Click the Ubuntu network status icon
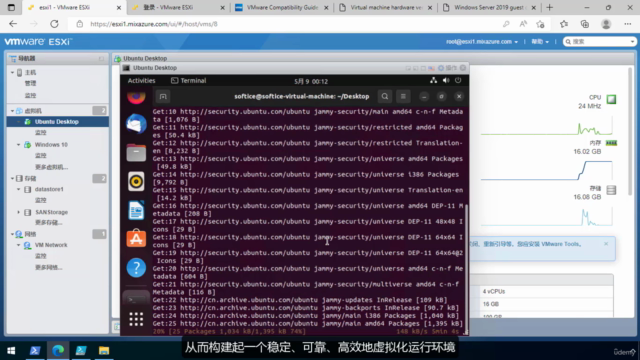 433,80
